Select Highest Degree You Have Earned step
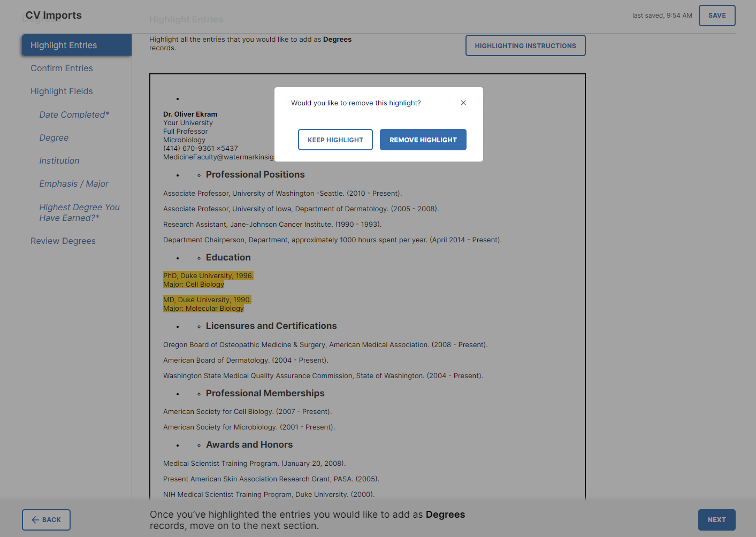756x537 pixels. [79, 212]
